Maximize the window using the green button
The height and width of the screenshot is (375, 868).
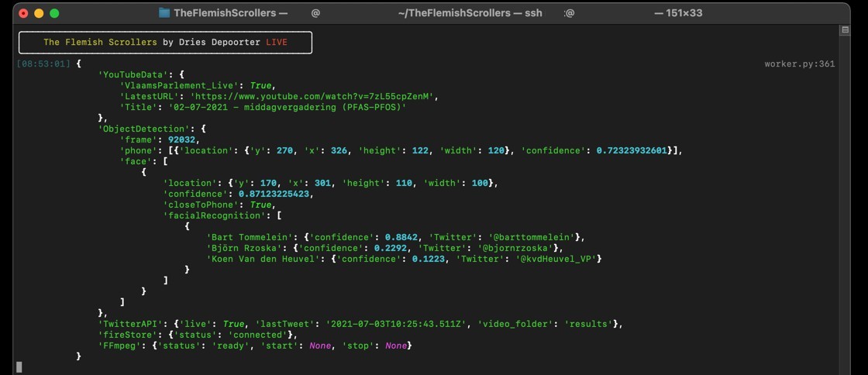click(54, 13)
